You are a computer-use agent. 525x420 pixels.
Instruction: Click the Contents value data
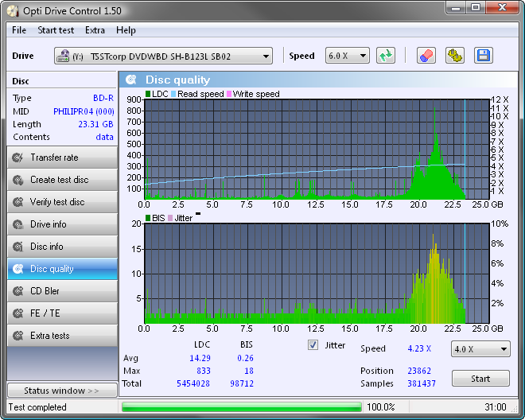104,137
